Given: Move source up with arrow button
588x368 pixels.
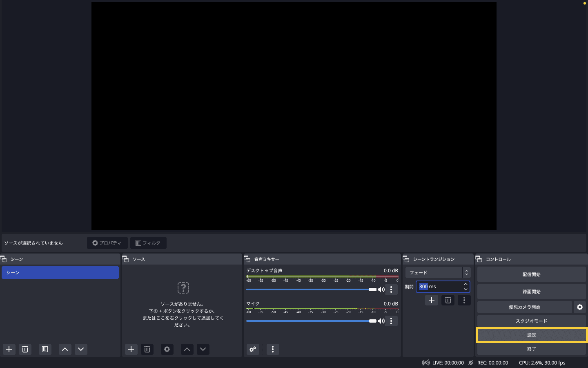Looking at the screenshot, I should click(x=187, y=349).
